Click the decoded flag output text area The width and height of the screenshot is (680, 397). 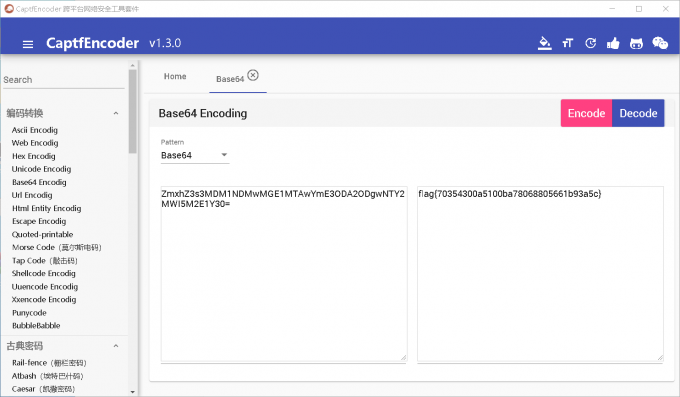click(x=540, y=274)
